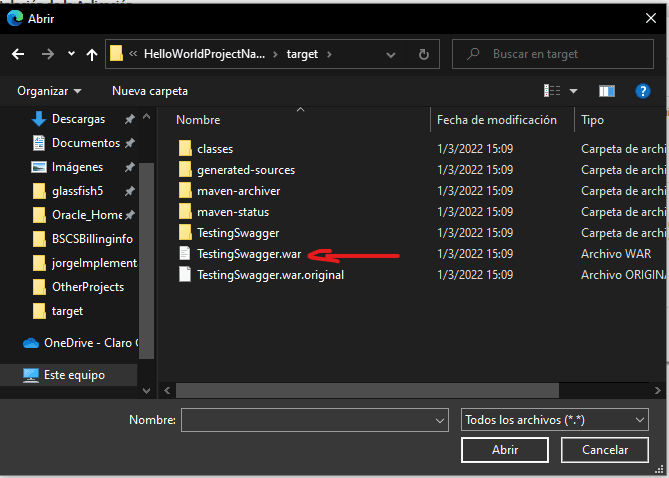The image size is (669, 478).
Task: Close the Abrir dialog
Action: (651, 18)
